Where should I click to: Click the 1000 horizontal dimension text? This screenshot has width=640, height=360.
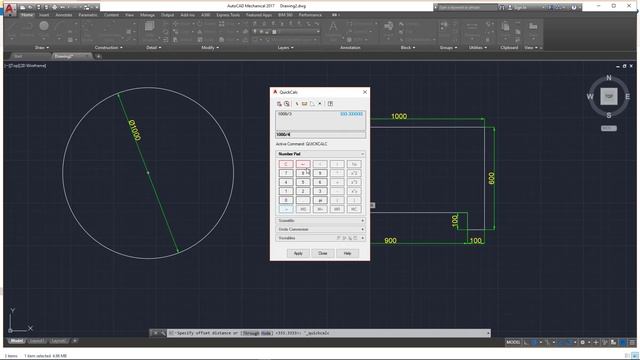(x=399, y=116)
